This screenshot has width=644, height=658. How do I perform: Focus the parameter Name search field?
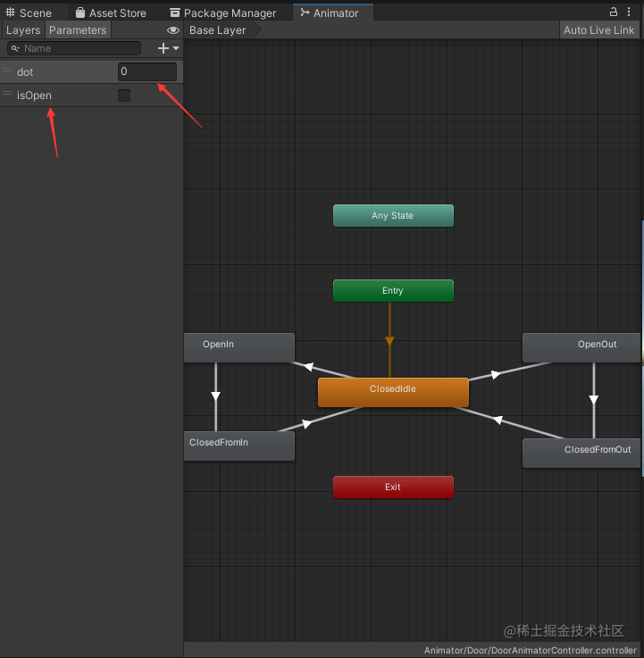[x=74, y=48]
